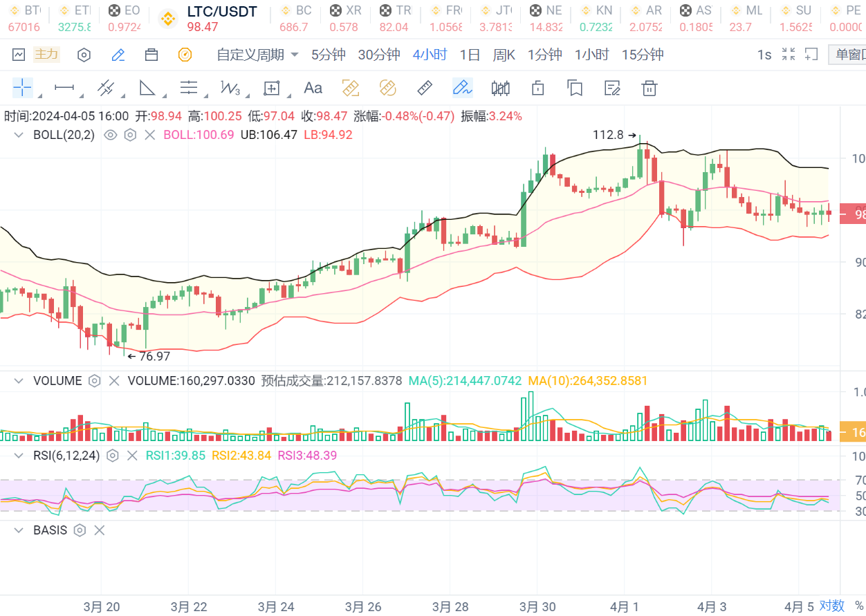Open the 自定义周期 dropdown
The height and width of the screenshot is (616, 866).
pos(257,55)
